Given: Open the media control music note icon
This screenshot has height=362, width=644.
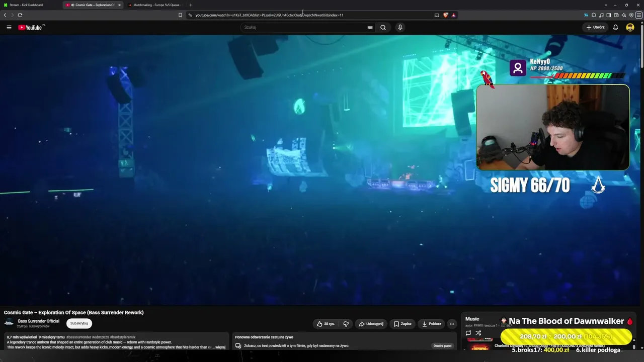Looking at the screenshot, I should coord(601,15).
